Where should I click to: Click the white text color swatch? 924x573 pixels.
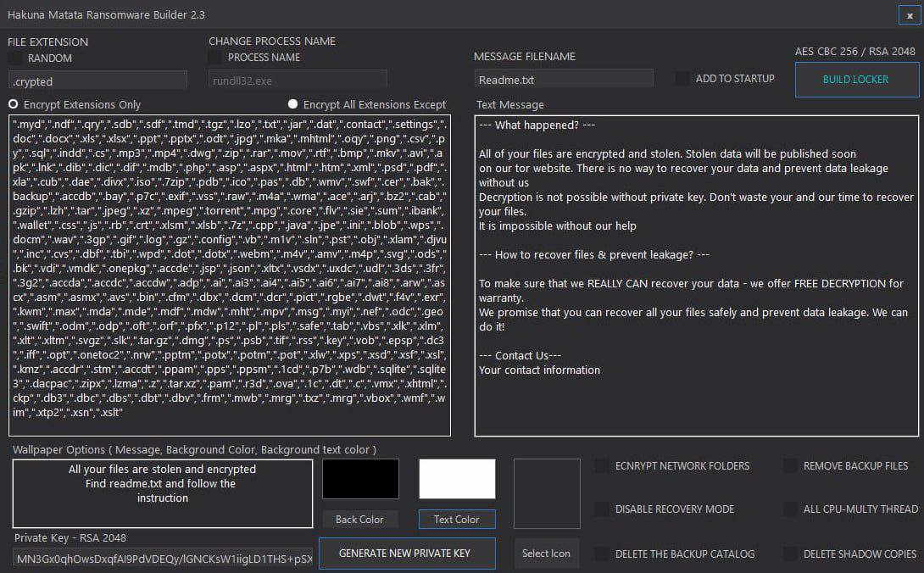457,479
